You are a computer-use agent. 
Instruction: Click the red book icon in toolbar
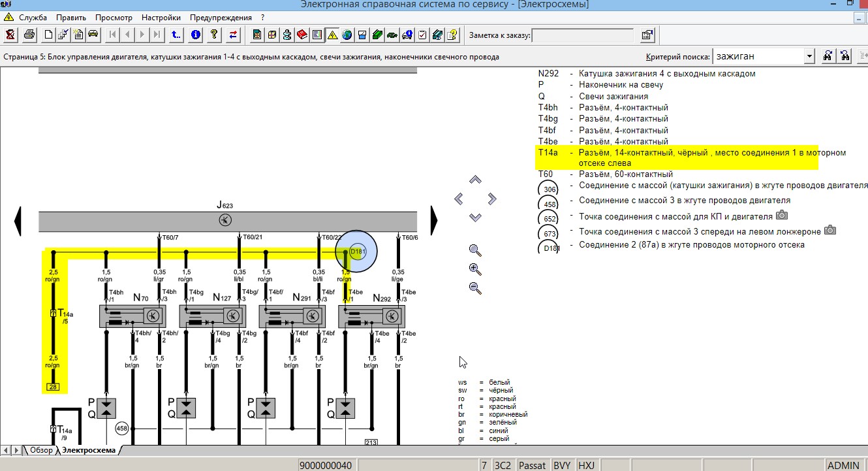point(302,35)
